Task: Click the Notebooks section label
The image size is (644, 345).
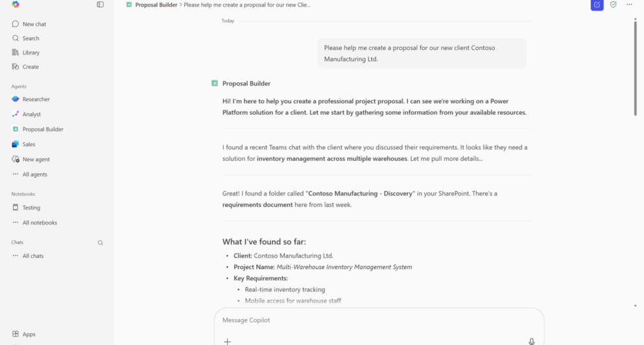Action: (23, 194)
